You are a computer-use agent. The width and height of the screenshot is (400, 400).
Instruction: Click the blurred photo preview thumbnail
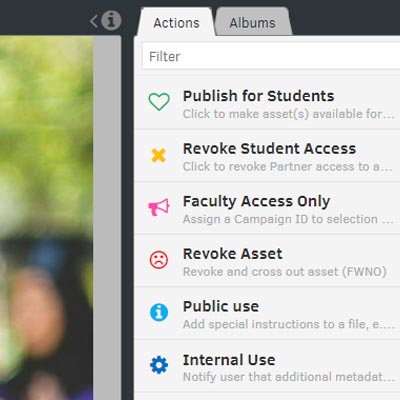47,218
